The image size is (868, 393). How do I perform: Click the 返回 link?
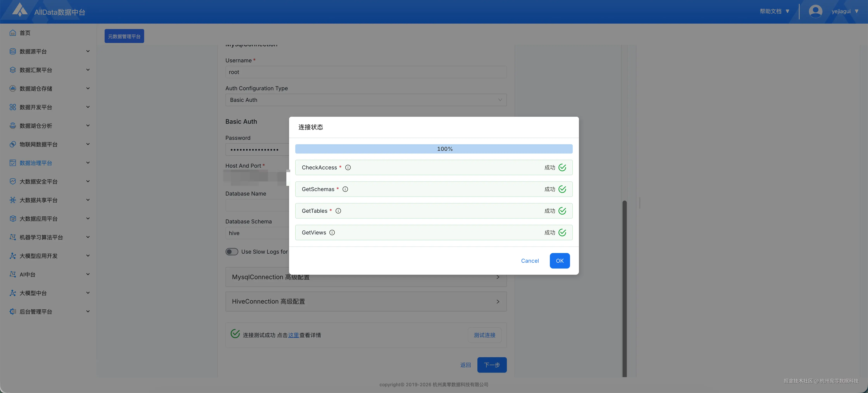click(466, 365)
